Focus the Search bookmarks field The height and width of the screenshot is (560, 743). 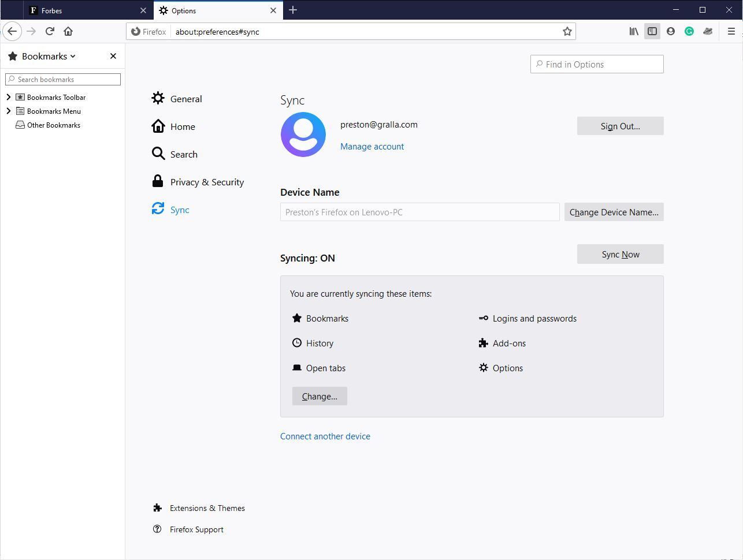(x=63, y=79)
